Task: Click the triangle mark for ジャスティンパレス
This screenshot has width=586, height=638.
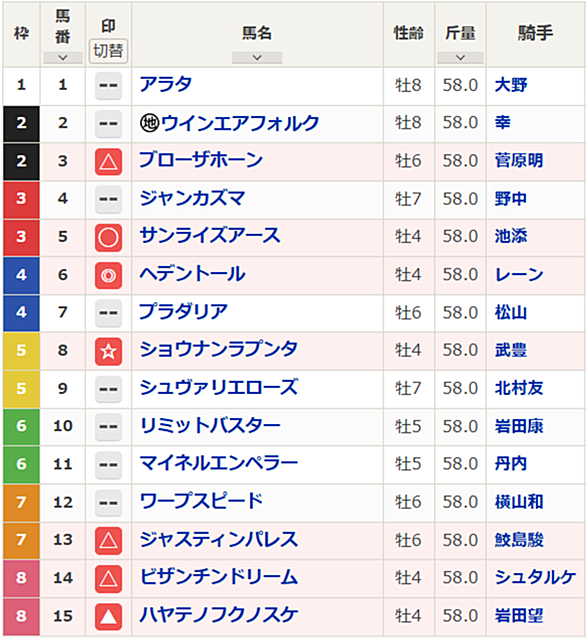Action: 108,541
